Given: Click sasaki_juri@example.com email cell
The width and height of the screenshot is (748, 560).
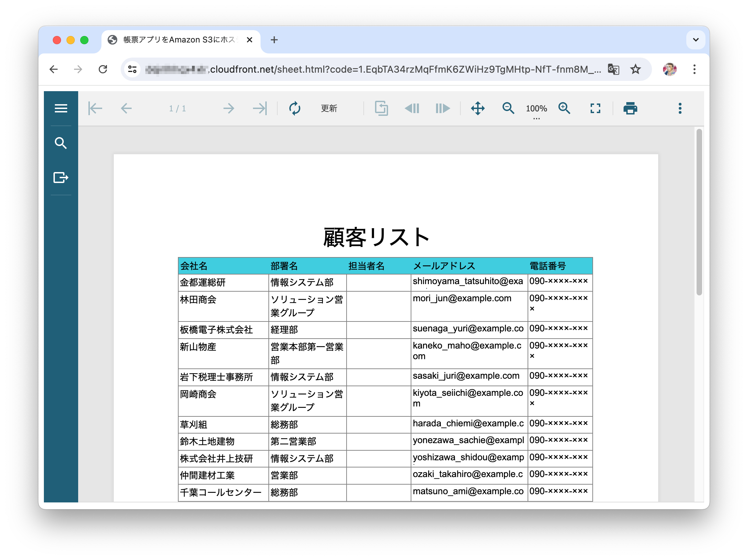Looking at the screenshot, I should (469, 377).
